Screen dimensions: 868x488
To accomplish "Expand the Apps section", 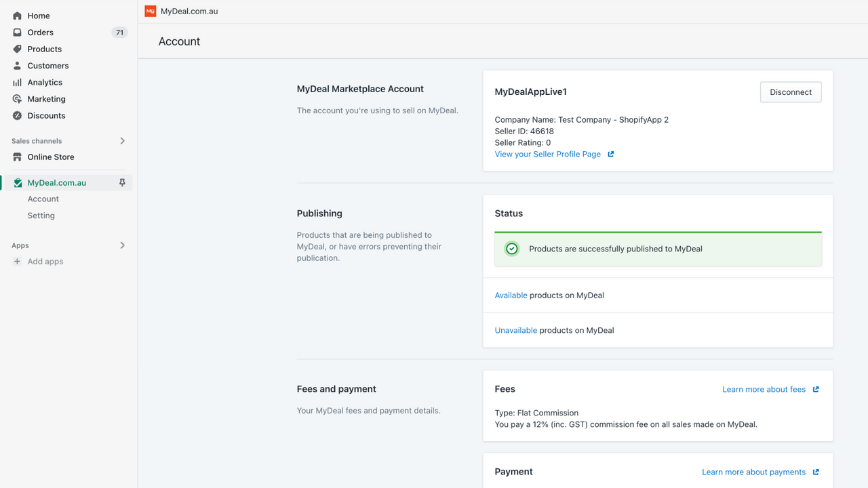I will pyautogui.click(x=122, y=245).
